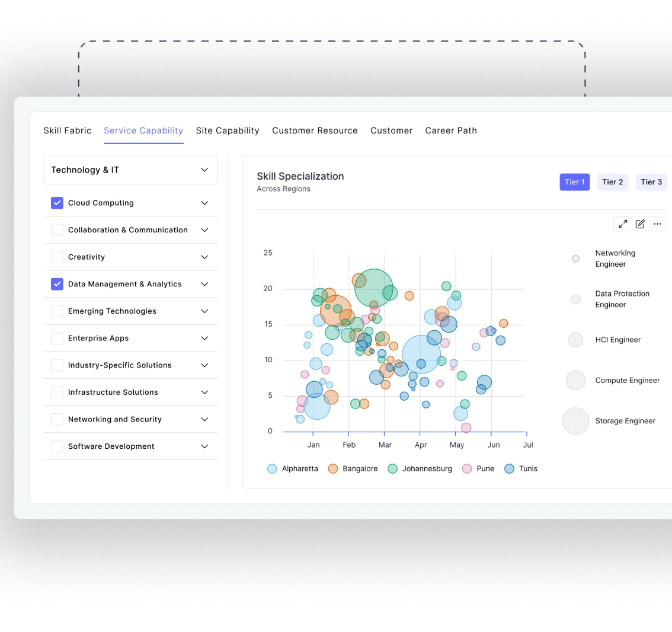Click the largest green Johannesburg bubble
Viewport: 672px width, 632px height.
pyautogui.click(x=374, y=288)
